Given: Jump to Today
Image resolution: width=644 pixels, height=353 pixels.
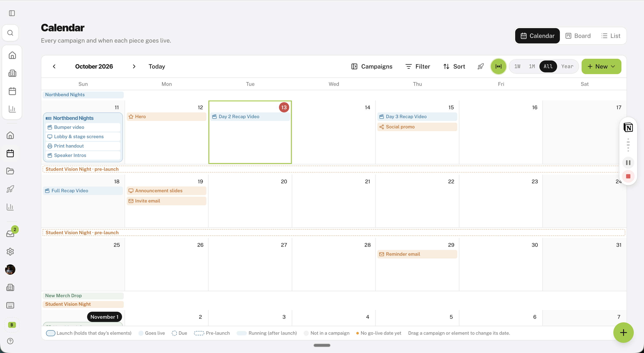Looking at the screenshot, I should (157, 66).
